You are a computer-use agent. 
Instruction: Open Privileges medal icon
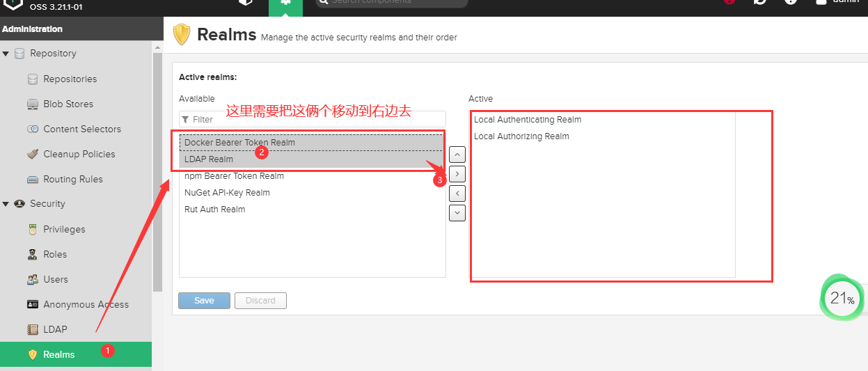click(x=32, y=230)
